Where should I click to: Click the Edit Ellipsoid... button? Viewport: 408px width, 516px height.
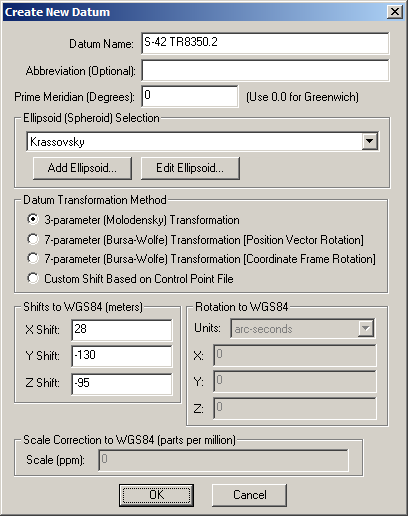point(190,168)
